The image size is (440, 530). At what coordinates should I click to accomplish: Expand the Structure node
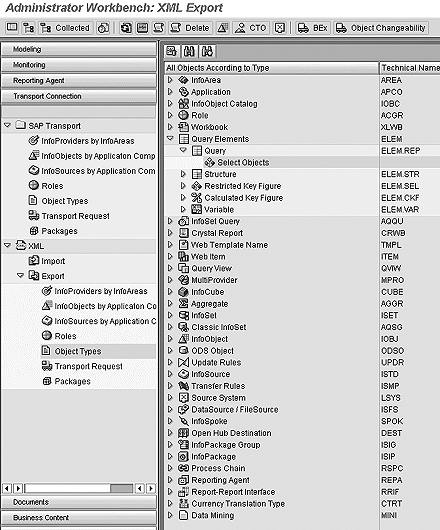[184, 174]
